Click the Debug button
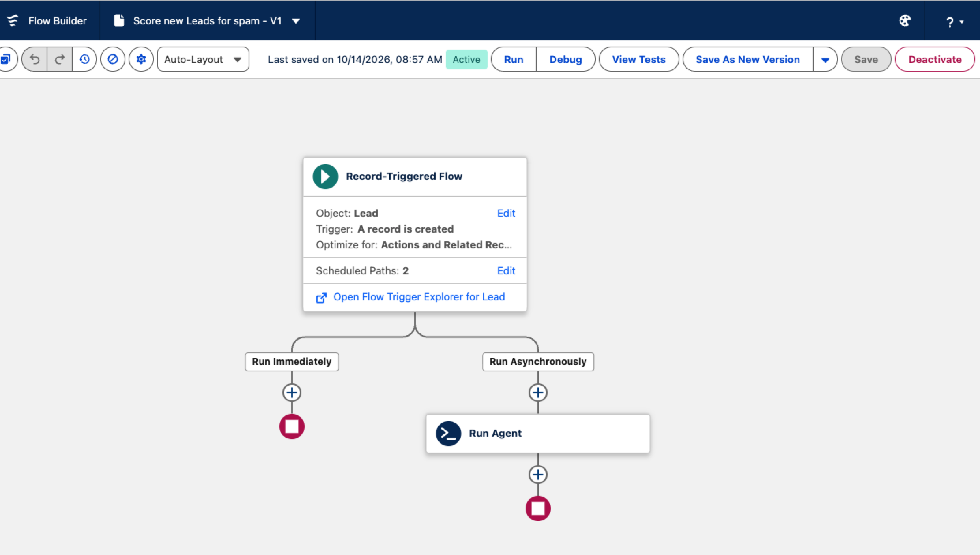 pyautogui.click(x=565, y=60)
